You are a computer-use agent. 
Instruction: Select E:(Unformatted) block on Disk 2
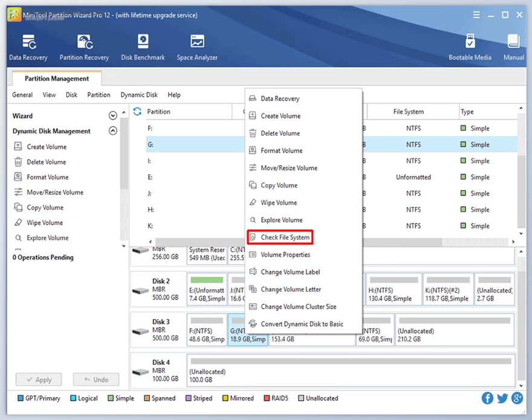click(x=207, y=289)
